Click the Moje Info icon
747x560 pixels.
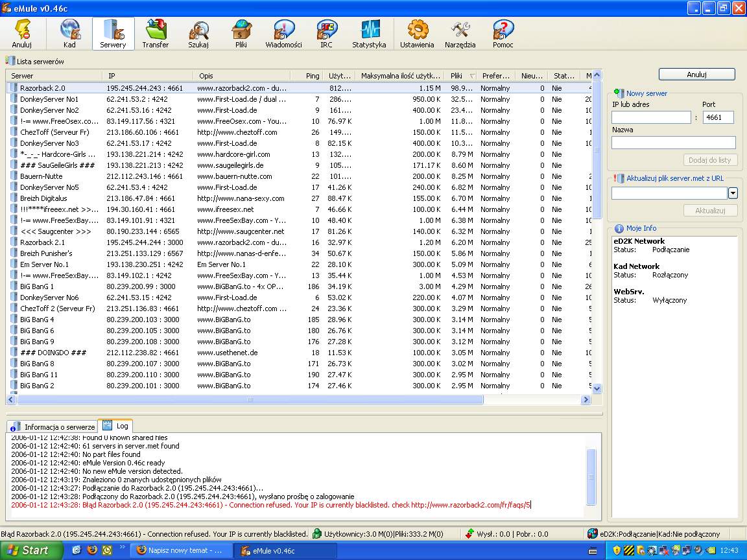point(619,229)
